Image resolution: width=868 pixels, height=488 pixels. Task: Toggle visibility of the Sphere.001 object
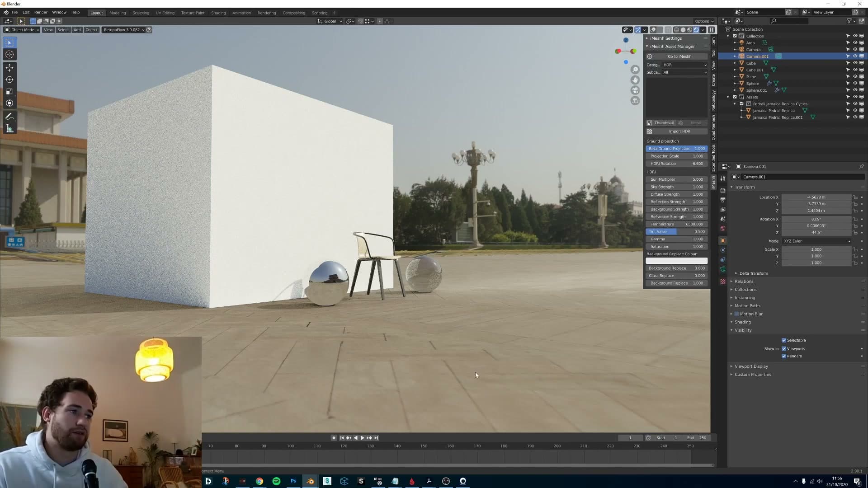855,90
